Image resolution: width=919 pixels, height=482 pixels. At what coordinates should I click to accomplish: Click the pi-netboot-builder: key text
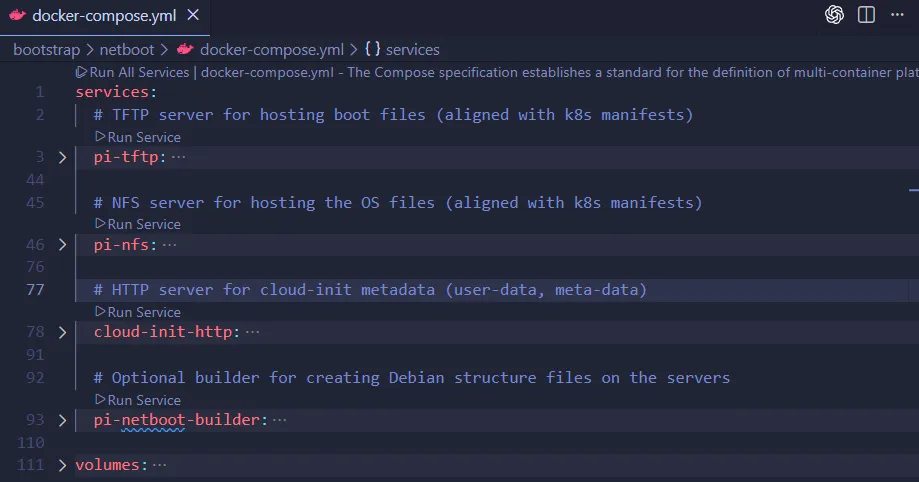pyautogui.click(x=181, y=420)
